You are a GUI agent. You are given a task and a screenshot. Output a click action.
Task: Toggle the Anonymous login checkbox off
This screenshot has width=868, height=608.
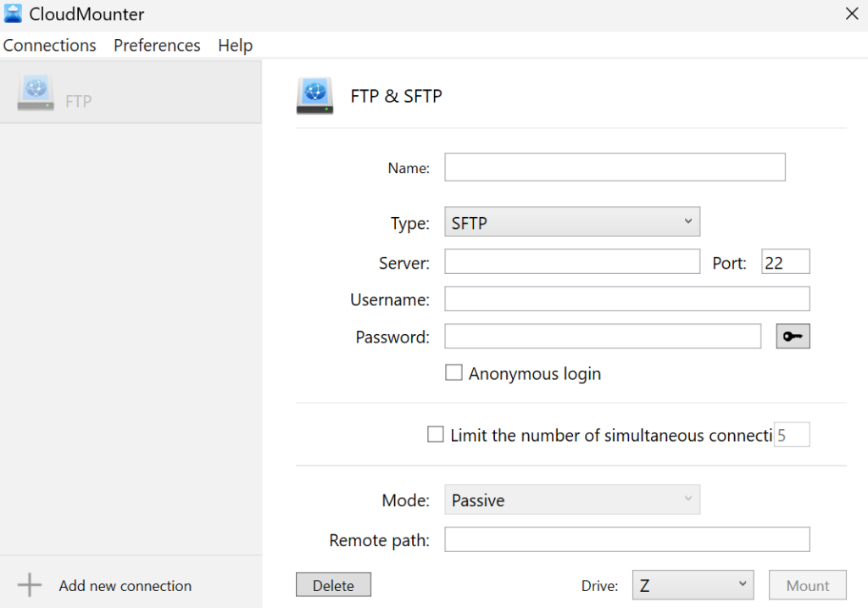pos(453,372)
